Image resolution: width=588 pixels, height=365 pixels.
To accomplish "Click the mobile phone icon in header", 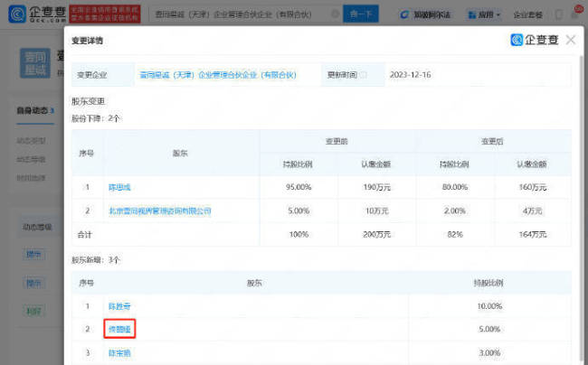I will (x=559, y=15).
